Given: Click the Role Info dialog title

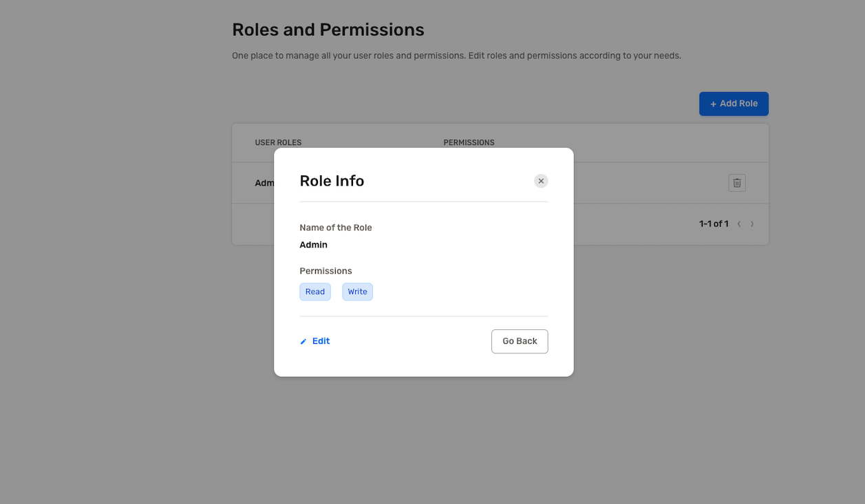Looking at the screenshot, I should point(332,181).
